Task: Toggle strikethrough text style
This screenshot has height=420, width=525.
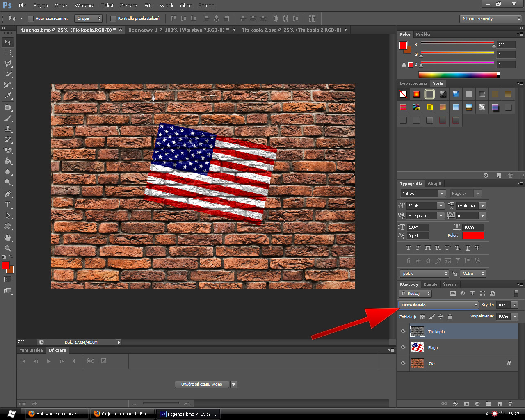Action: [x=477, y=248]
